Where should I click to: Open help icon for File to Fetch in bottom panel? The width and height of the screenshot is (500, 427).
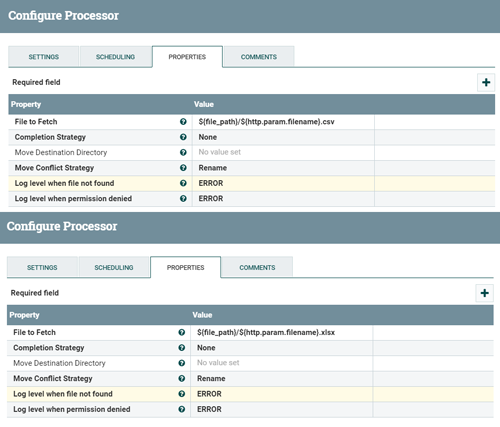point(182,332)
